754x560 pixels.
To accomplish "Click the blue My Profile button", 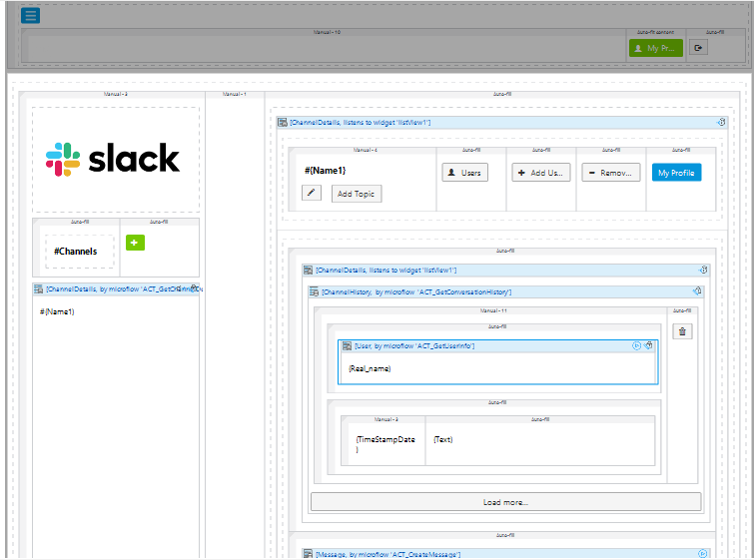I will tap(676, 173).
